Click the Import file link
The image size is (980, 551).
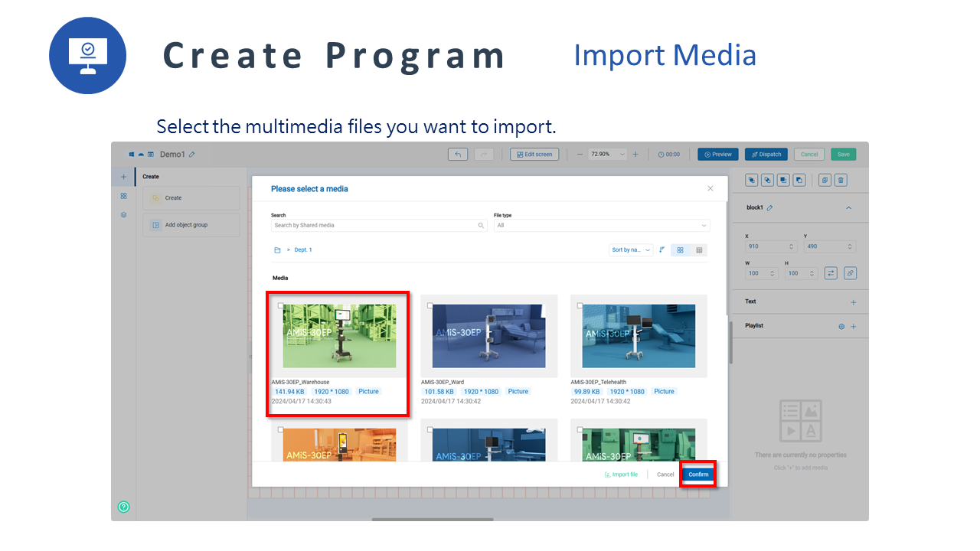point(621,474)
